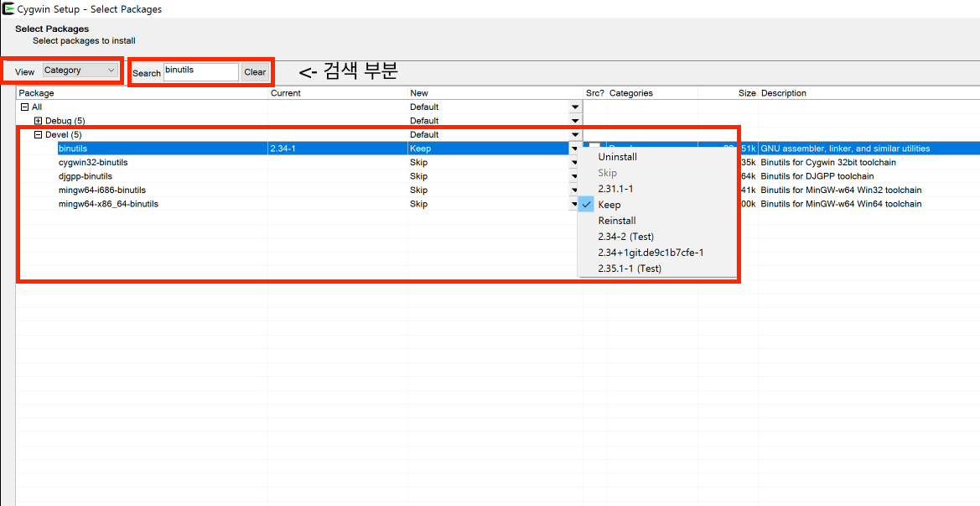Collapse the All tree node

pyautogui.click(x=24, y=107)
